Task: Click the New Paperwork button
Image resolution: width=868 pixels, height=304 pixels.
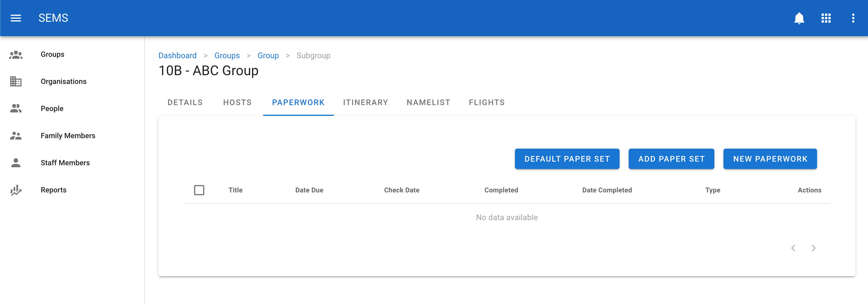Action: 770,159
